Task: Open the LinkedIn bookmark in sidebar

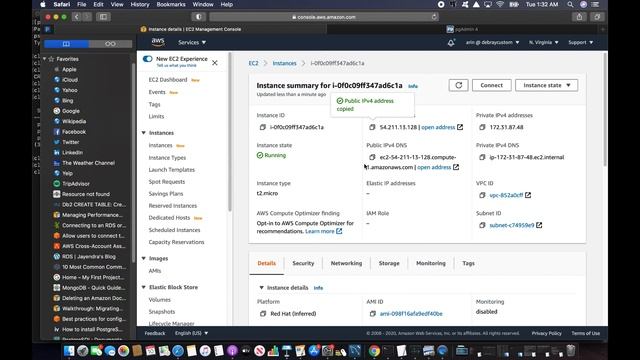Action: pos(72,152)
